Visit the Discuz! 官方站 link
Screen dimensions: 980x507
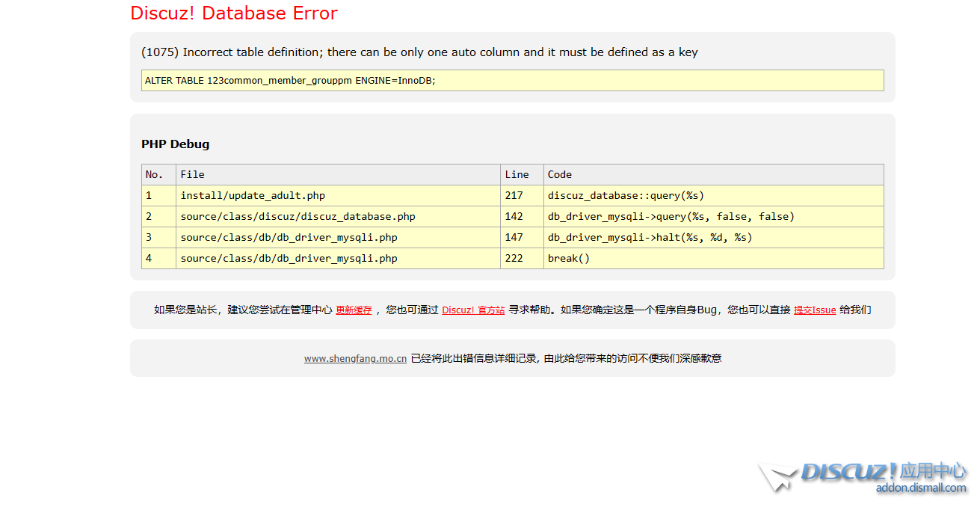[x=472, y=310]
